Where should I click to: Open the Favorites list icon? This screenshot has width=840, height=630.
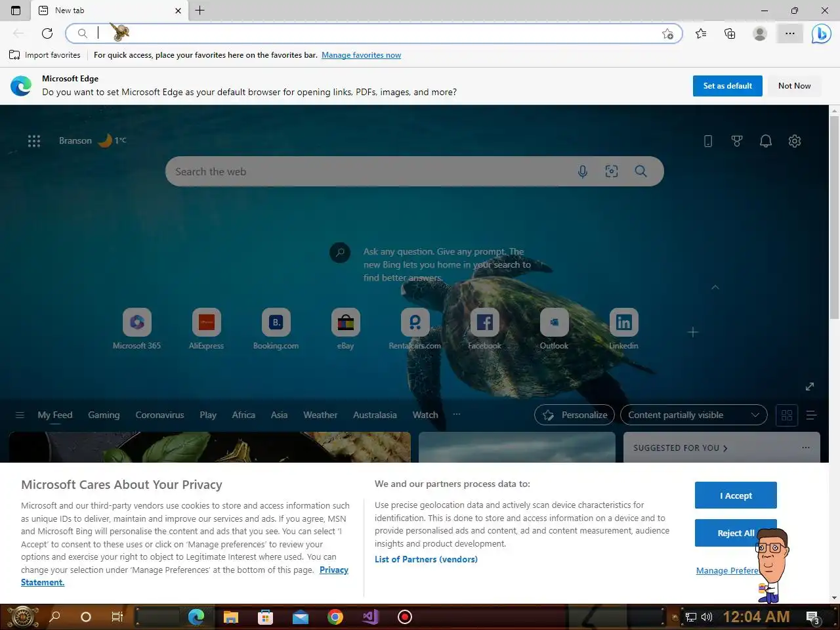[701, 33]
